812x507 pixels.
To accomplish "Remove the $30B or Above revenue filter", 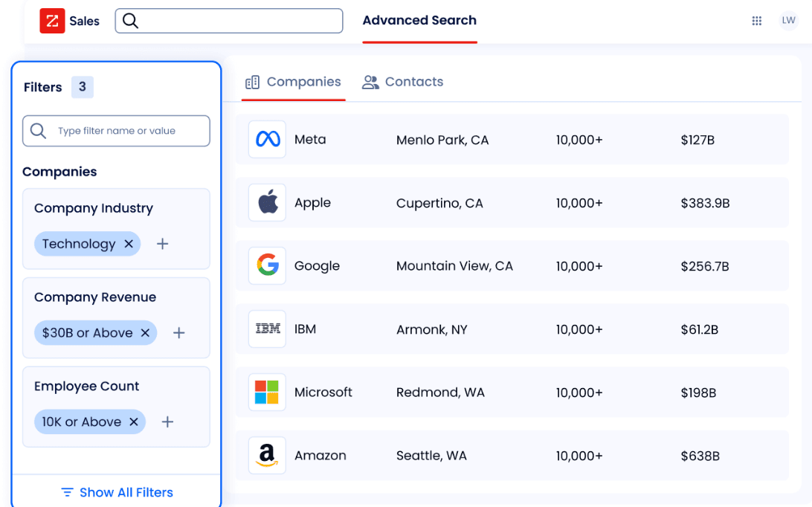I will pos(145,332).
